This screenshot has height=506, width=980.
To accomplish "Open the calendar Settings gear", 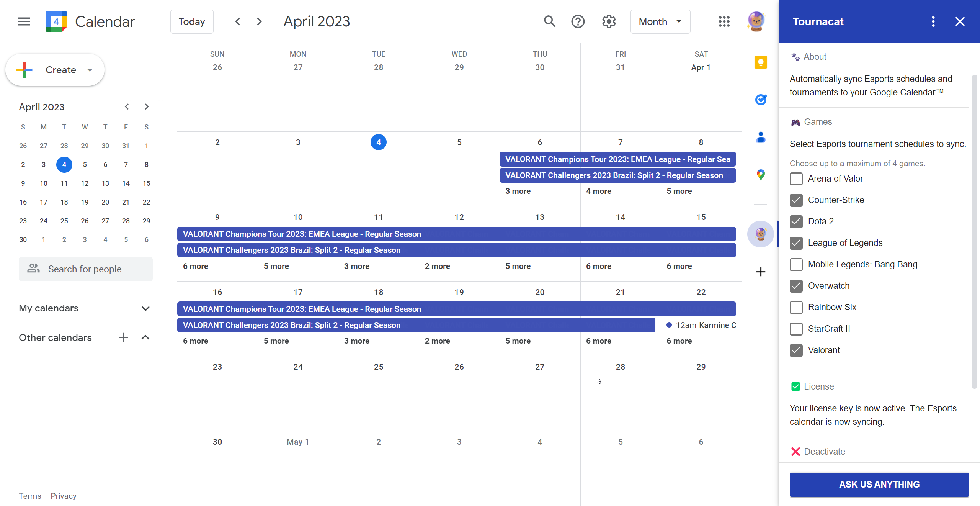I will coord(608,21).
